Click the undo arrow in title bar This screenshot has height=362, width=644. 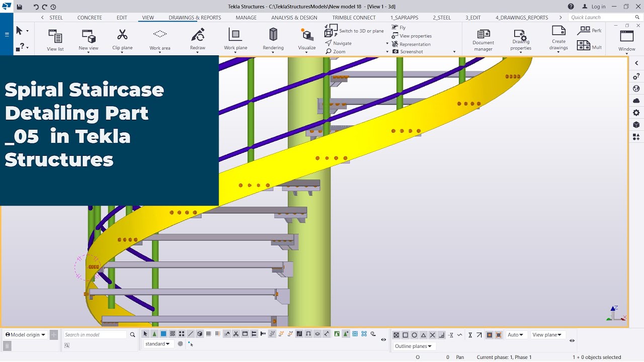pyautogui.click(x=36, y=7)
